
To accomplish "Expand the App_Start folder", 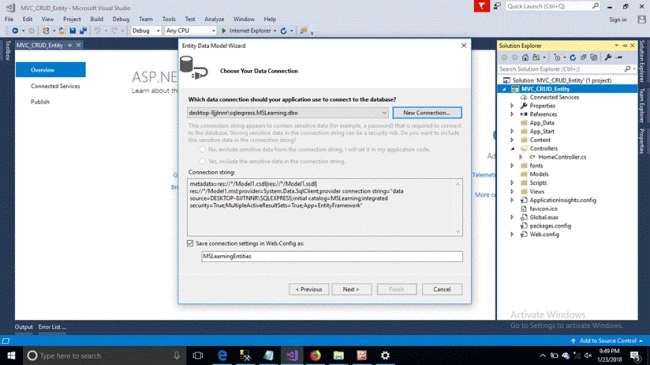I will click(512, 131).
